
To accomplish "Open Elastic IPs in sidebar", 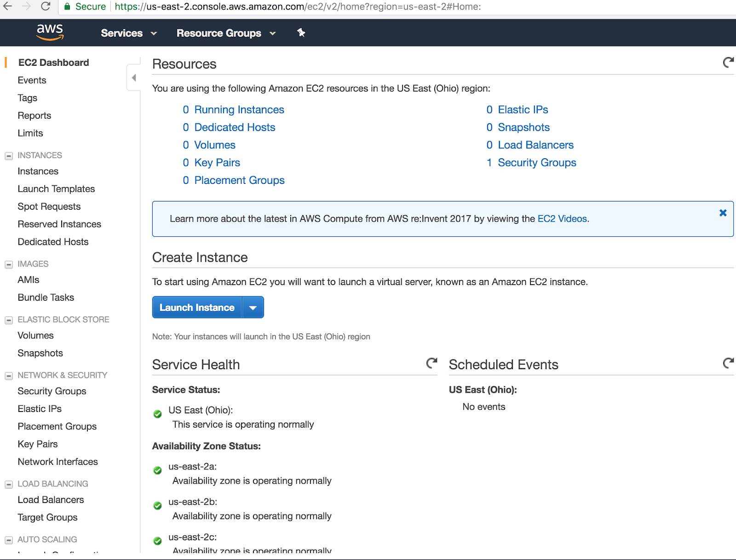I will [x=40, y=409].
